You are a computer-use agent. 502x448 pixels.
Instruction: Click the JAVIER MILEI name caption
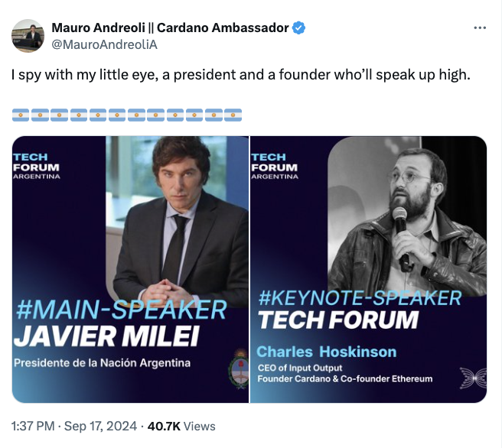(x=106, y=336)
